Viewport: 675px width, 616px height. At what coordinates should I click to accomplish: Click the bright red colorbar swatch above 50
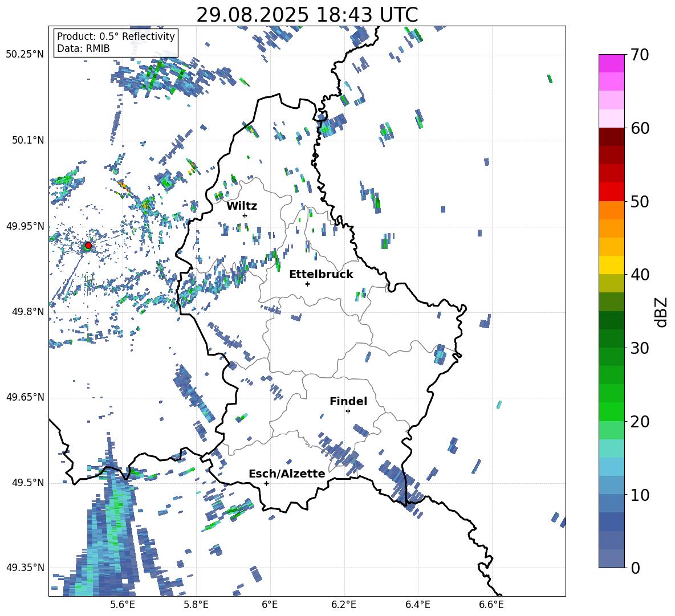pos(612,192)
